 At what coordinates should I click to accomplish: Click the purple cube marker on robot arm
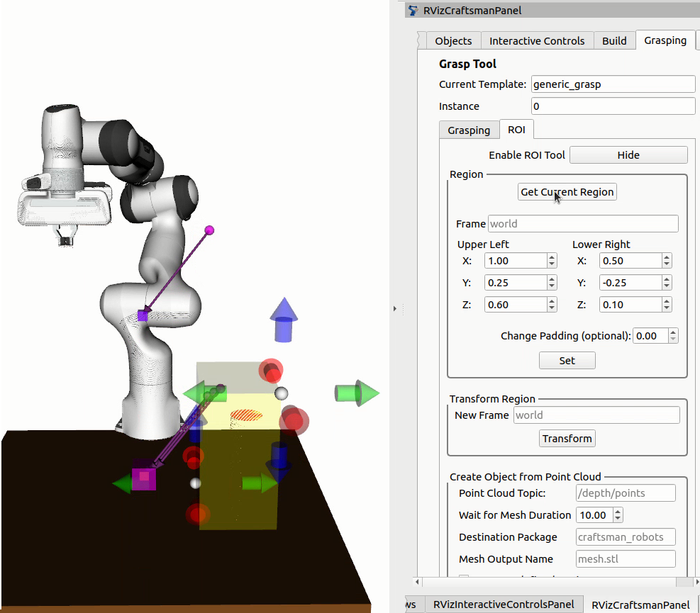tap(143, 316)
